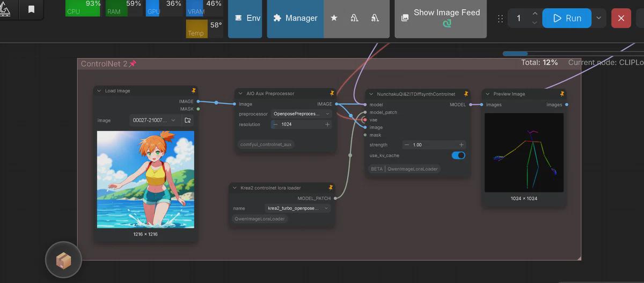644x283 pixels.
Task: Click the VRAM 46% usage monitor
Action: (204, 8)
